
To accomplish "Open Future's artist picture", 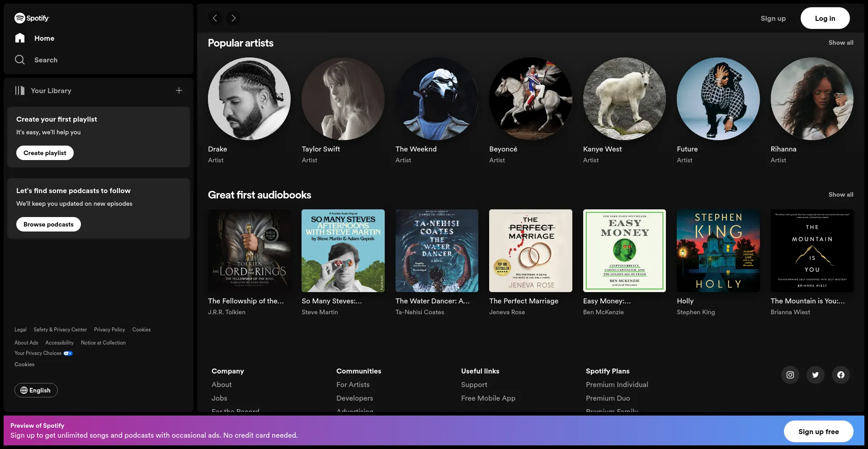I will pyautogui.click(x=718, y=99).
